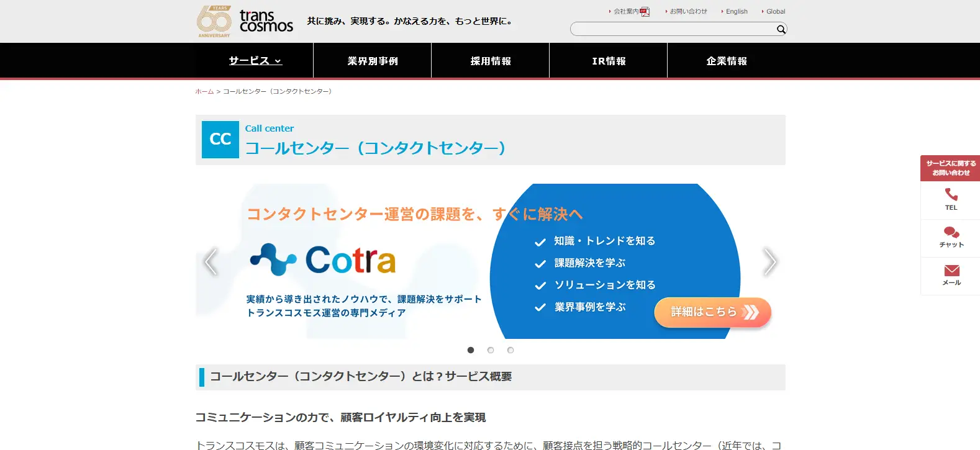Go to ホーム breadcrumb link

(x=204, y=91)
